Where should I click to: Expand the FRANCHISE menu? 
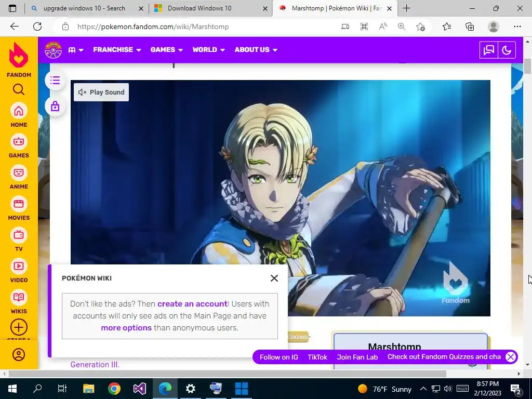(x=117, y=50)
